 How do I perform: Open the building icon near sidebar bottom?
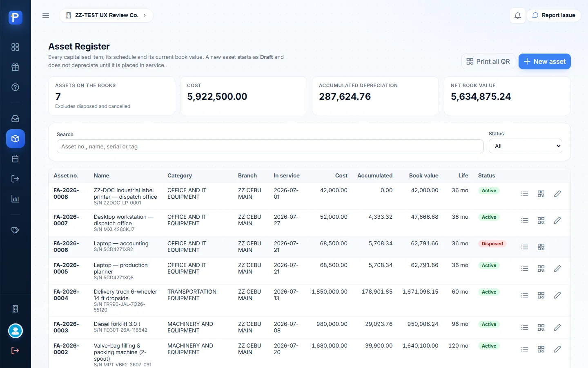[x=15, y=309]
